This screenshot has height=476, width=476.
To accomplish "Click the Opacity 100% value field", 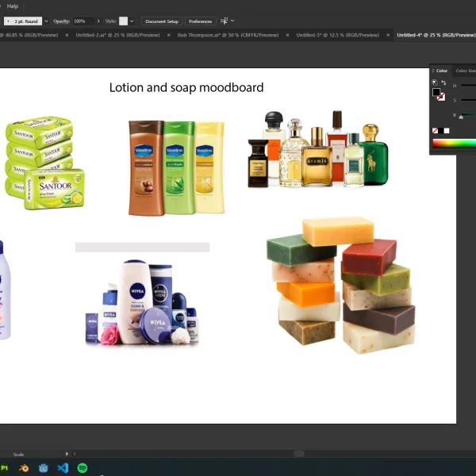I will (x=83, y=21).
